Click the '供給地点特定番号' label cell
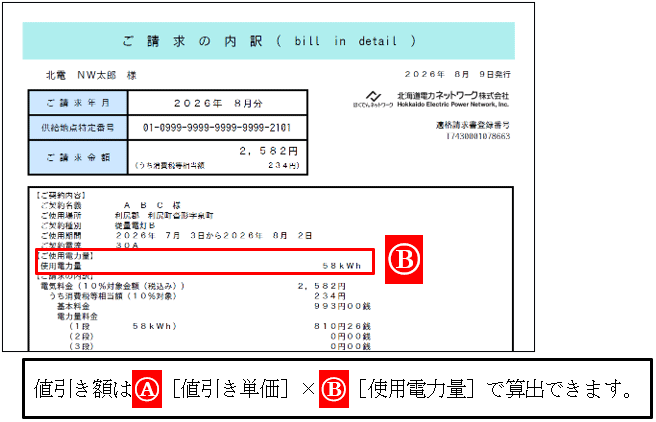656x422 pixels. click(78, 128)
